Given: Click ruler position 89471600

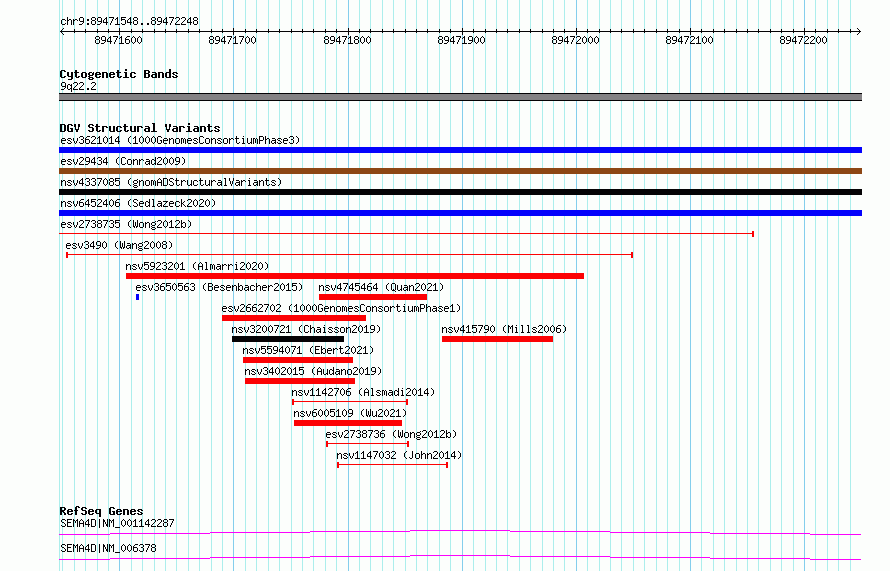Looking at the screenshot, I should coord(118,40).
